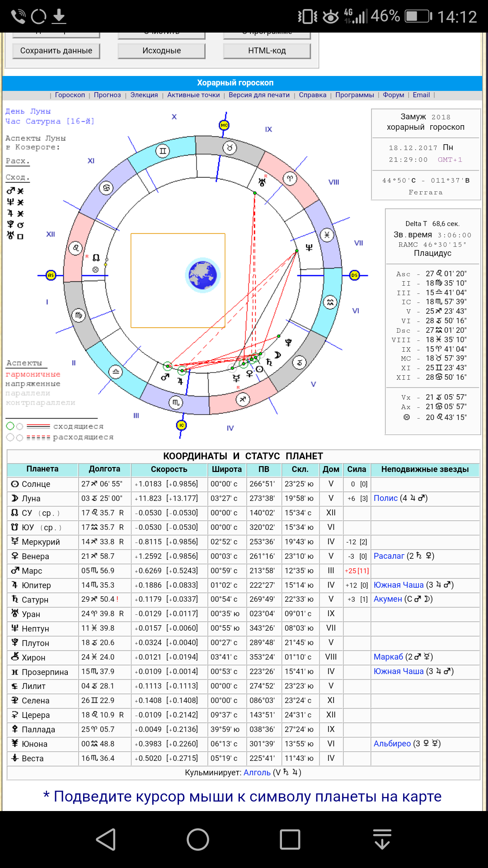Click the yellow DS descendant marker
This screenshot has height=868, width=488.
(x=355, y=275)
